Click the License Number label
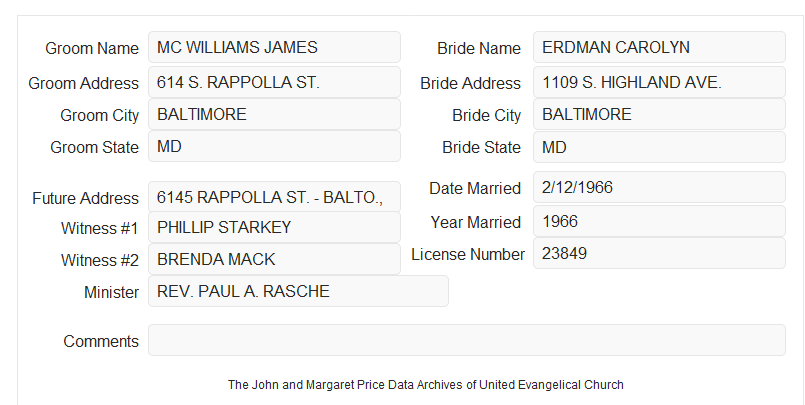The image size is (805, 405). tap(468, 255)
